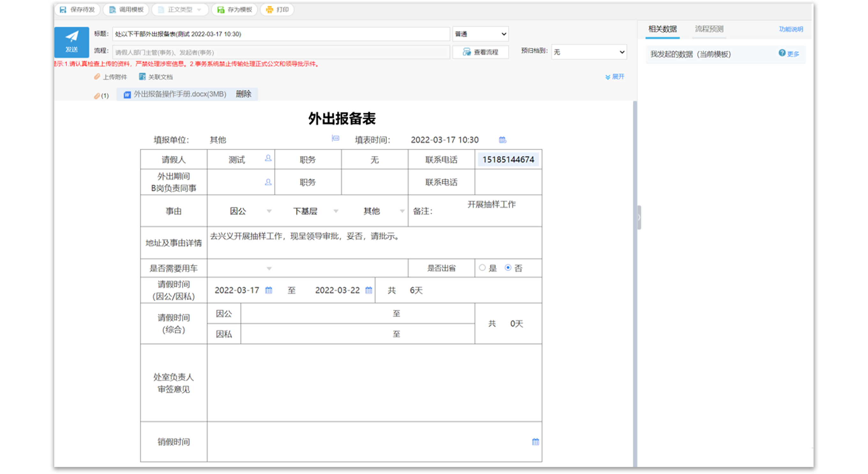Click 存为模板 save-as-template button
The image size is (868, 474).
(234, 10)
